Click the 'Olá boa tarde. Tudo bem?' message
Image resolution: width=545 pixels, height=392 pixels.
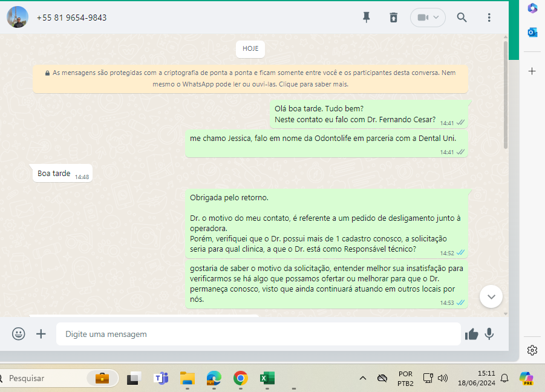point(369,114)
